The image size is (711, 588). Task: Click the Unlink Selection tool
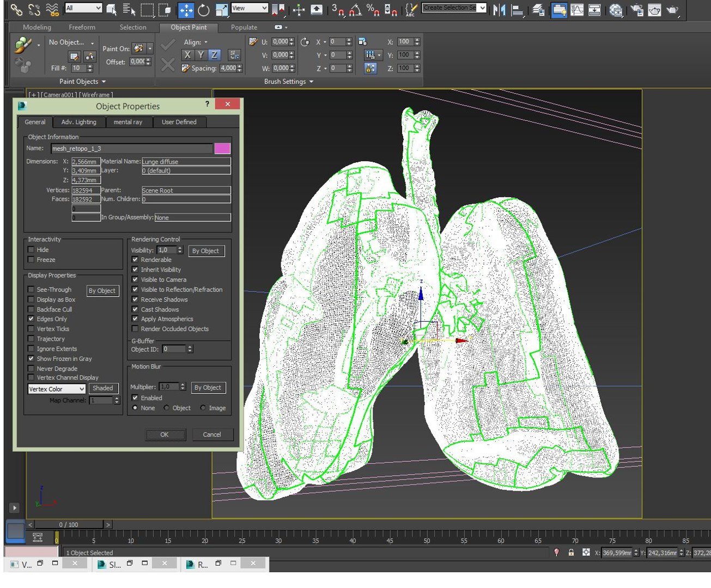pyautogui.click(x=34, y=9)
